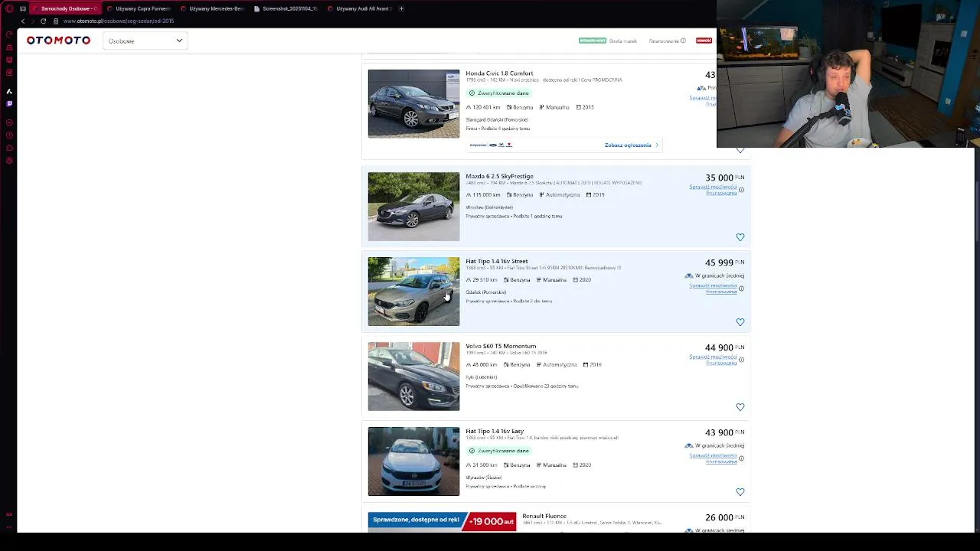Click the price scale icon on Fiat Tipo Easy

pyautogui.click(x=688, y=445)
